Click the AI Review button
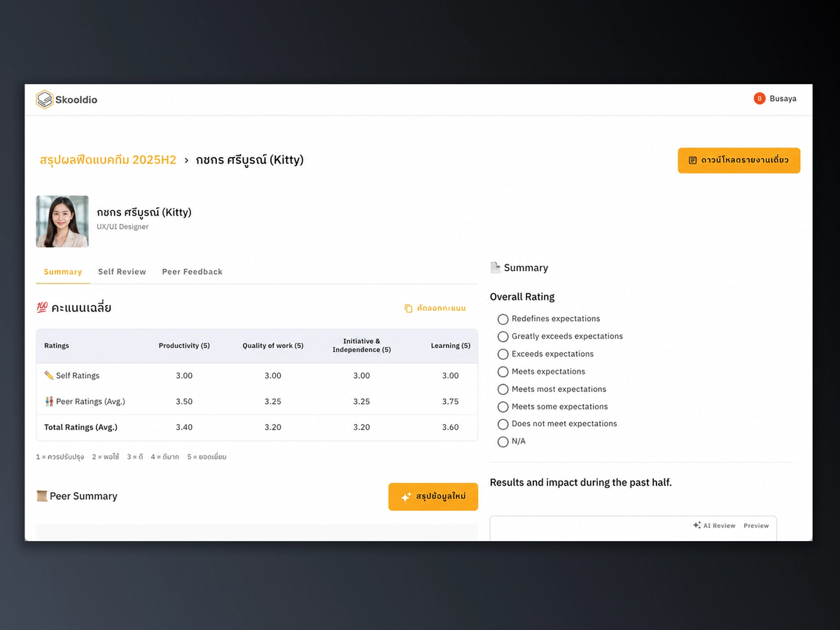 (x=714, y=525)
